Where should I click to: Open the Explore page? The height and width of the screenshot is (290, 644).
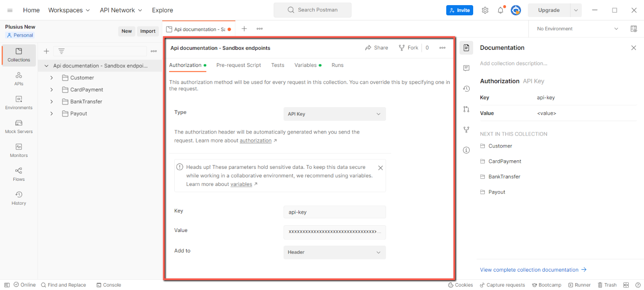(x=163, y=10)
